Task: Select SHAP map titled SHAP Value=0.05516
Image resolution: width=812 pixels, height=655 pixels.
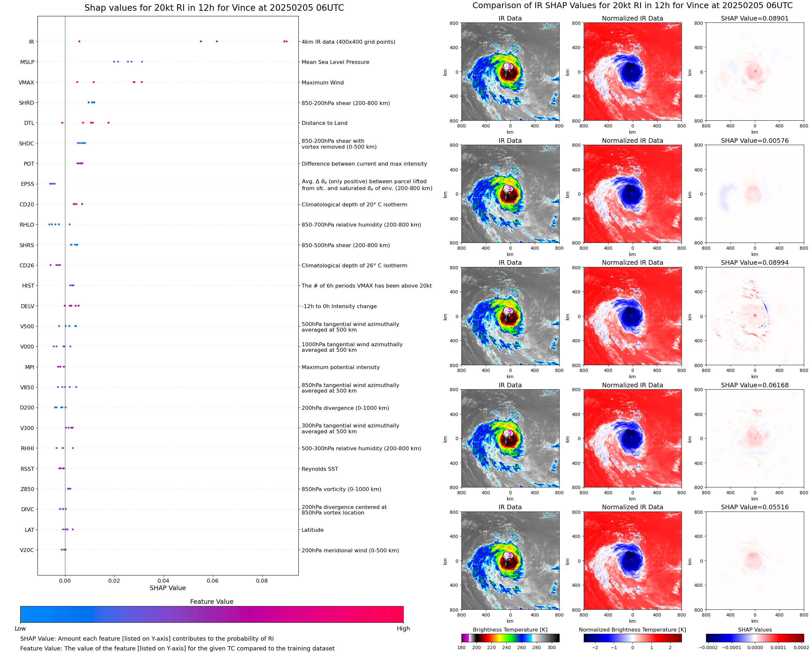Action: click(x=754, y=561)
